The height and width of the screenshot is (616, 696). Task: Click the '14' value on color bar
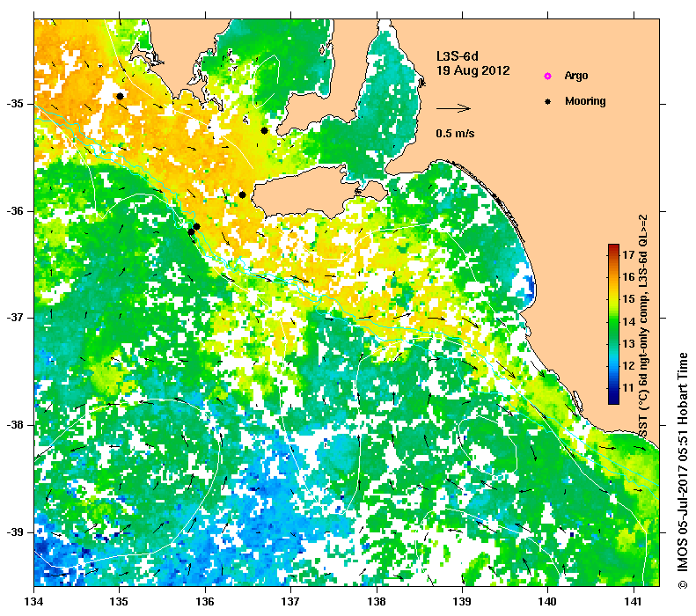[x=628, y=321]
